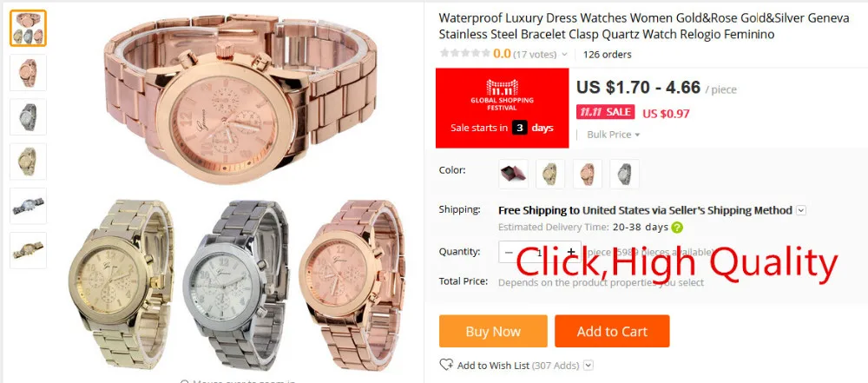
Task: Select the rose gold watch color option
Action: tap(588, 174)
